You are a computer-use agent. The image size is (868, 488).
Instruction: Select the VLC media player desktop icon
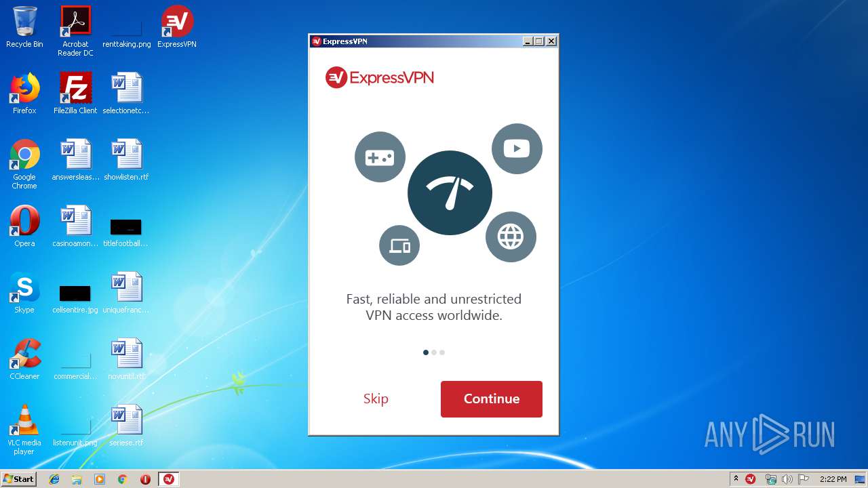coord(24,430)
